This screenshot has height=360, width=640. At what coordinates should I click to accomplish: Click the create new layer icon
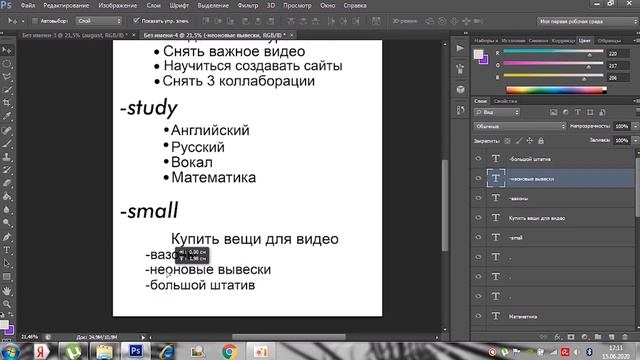point(611,337)
